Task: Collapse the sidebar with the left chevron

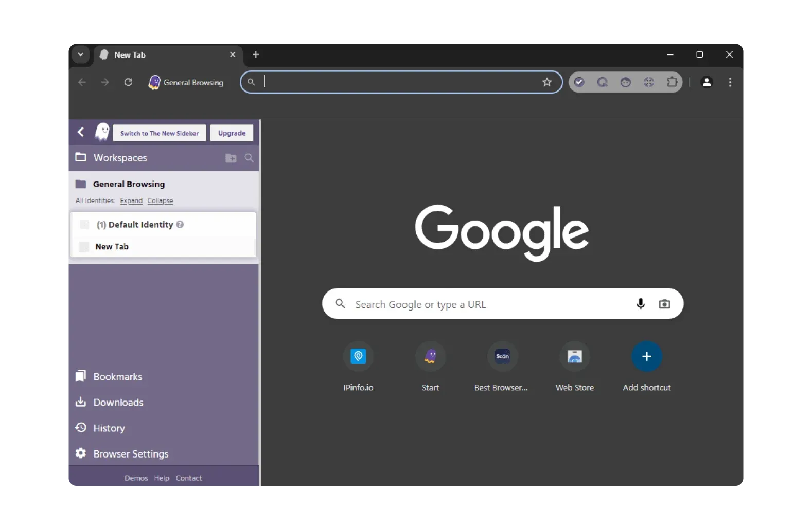Action: 81,132
